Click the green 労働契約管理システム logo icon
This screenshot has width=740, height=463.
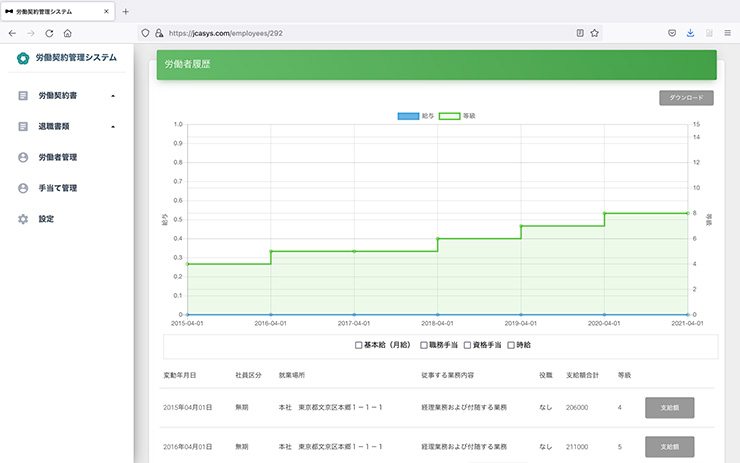[x=23, y=58]
